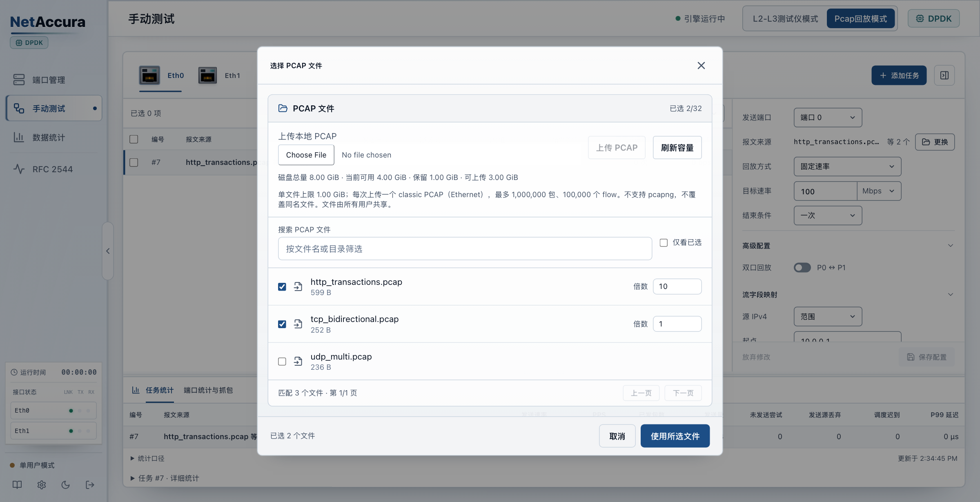Click the DPDK chip button top right
The width and height of the screenshot is (980, 502).
tap(933, 19)
